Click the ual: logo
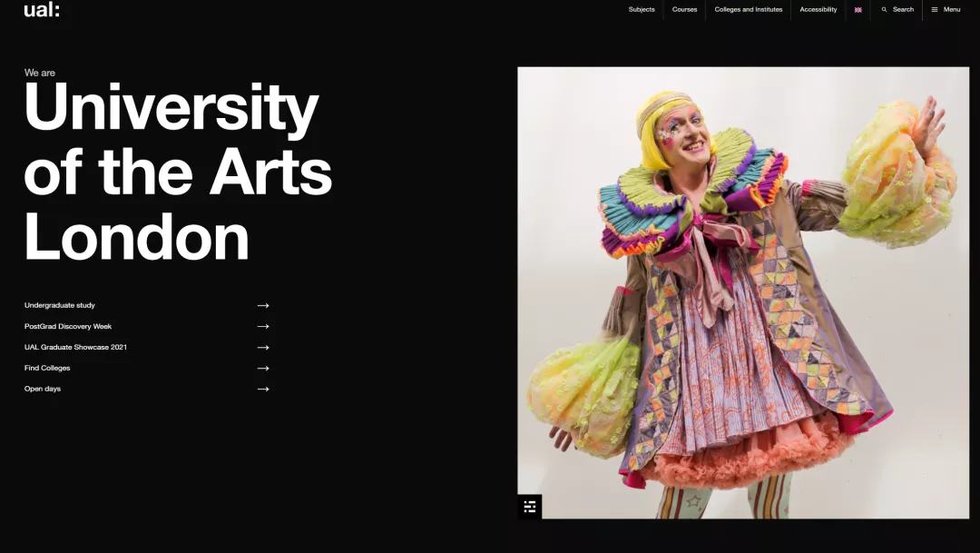The width and height of the screenshot is (980, 553). (x=42, y=9)
